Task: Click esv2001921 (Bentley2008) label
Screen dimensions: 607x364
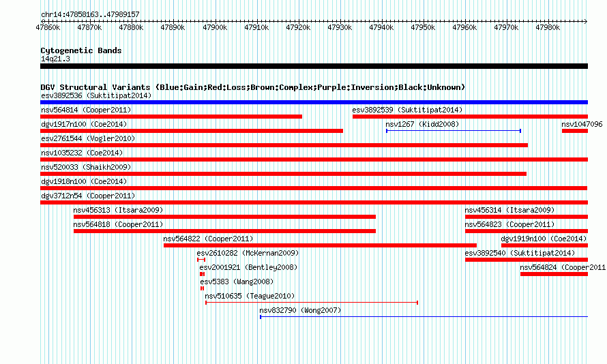Action: [248, 268]
